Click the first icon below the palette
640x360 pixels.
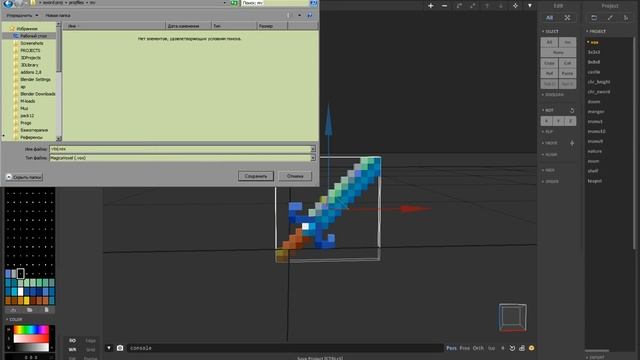(x=13, y=310)
